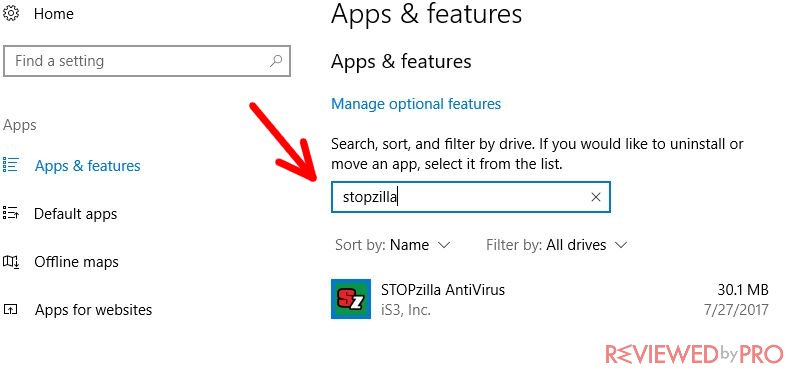The width and height of the screenshot is (796, 374).
Task: Click the Find a setting search box
Action: pos(147,61)
